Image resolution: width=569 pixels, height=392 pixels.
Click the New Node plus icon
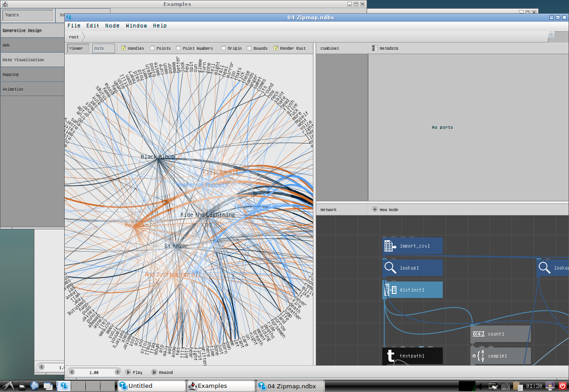(375, 210)
